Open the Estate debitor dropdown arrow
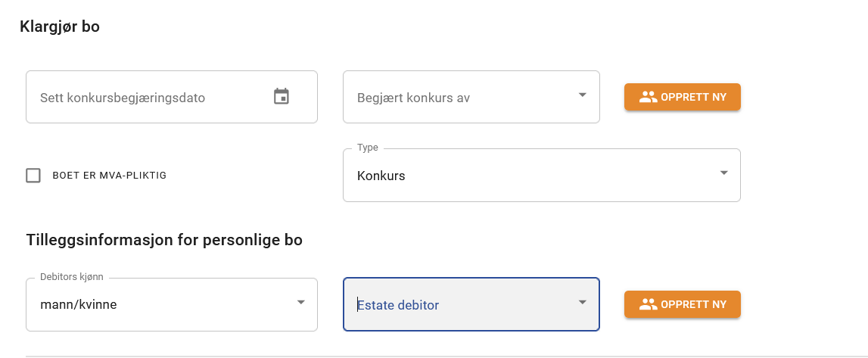Image resolution: width=868 pixels, height=358 pixels. click(582, 303)
